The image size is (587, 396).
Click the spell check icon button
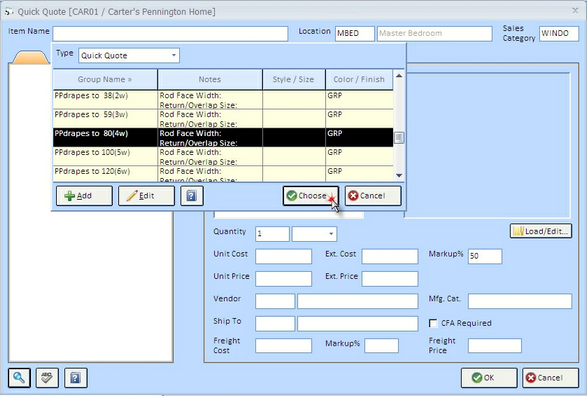coord(47,378)
